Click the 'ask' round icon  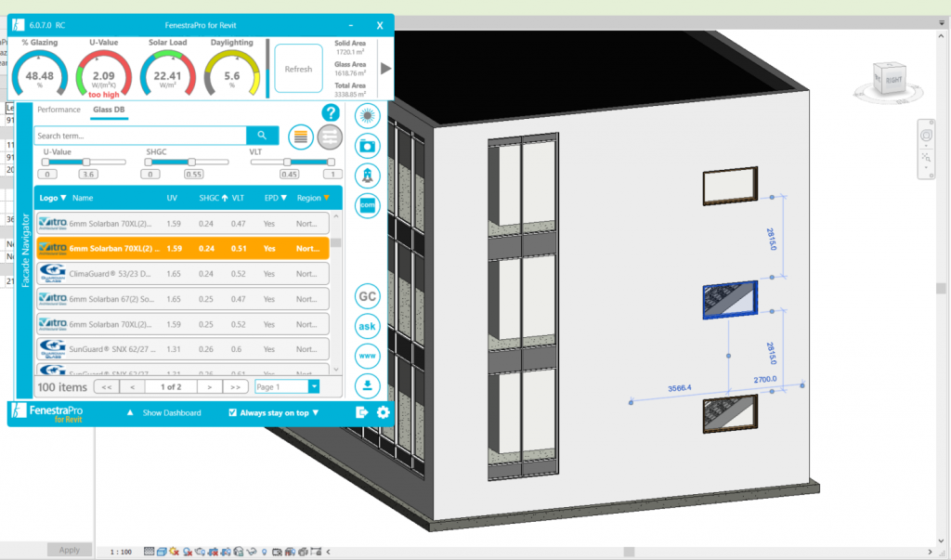coord(367,326)
